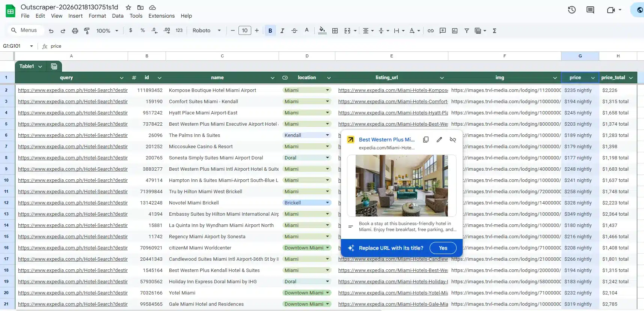Open the Extensions menu

tap(161, 16)
